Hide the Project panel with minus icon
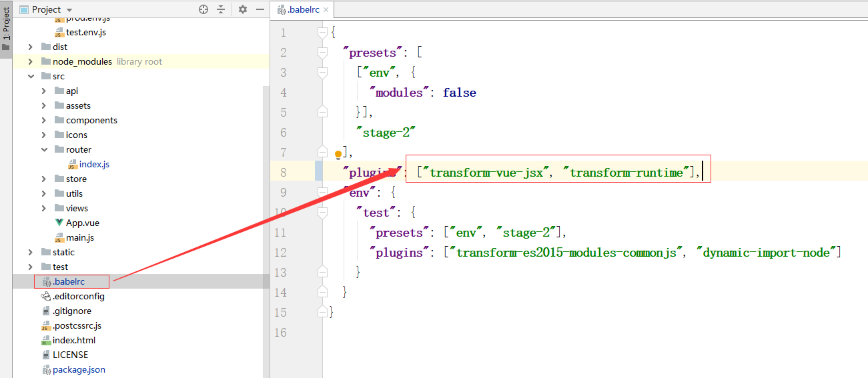868x378 pixels. click(260, 9)
